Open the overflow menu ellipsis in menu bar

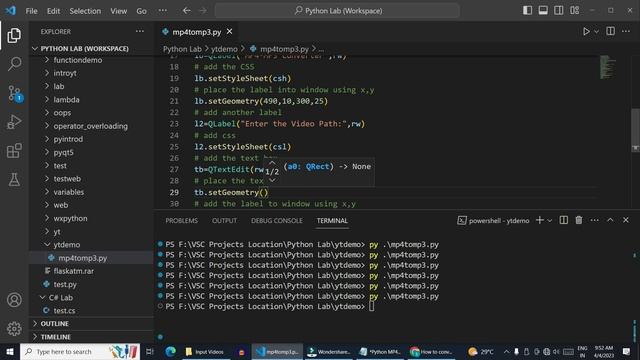[162, 11]
